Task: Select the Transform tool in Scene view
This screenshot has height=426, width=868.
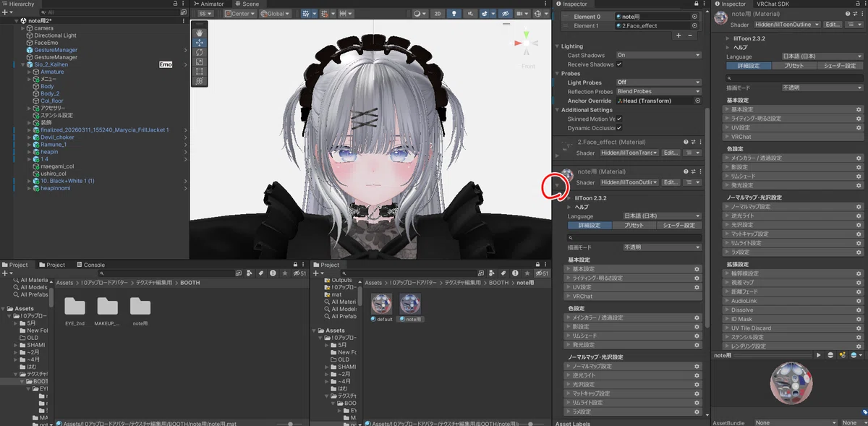Action: click(199, 81)
